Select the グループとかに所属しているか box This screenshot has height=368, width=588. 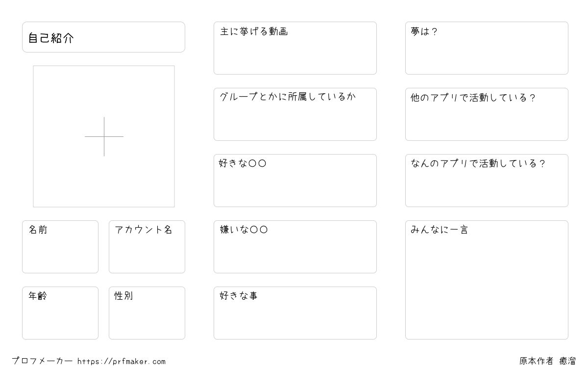coord(295,114)
